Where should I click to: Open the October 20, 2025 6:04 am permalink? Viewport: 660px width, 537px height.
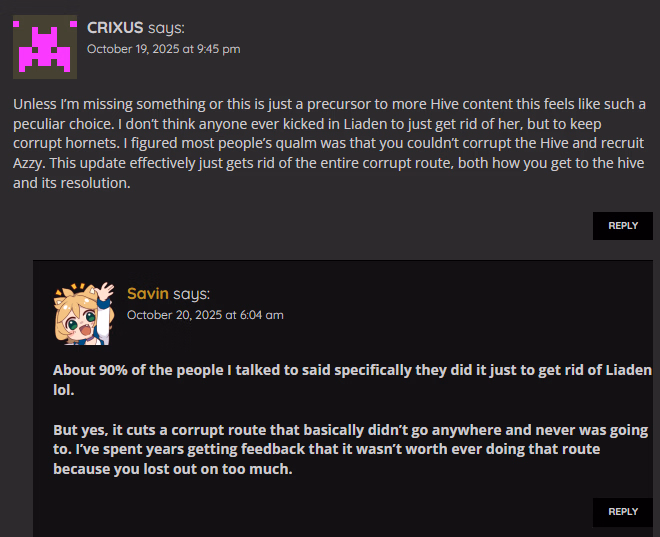click(x=204, y=314)
